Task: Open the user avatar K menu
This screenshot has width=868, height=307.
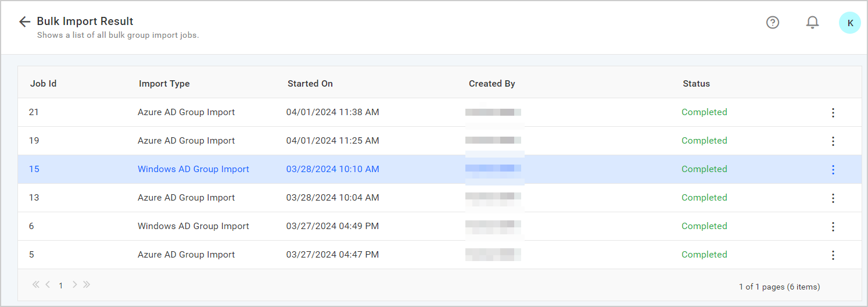Action: (x=849, y=23)
